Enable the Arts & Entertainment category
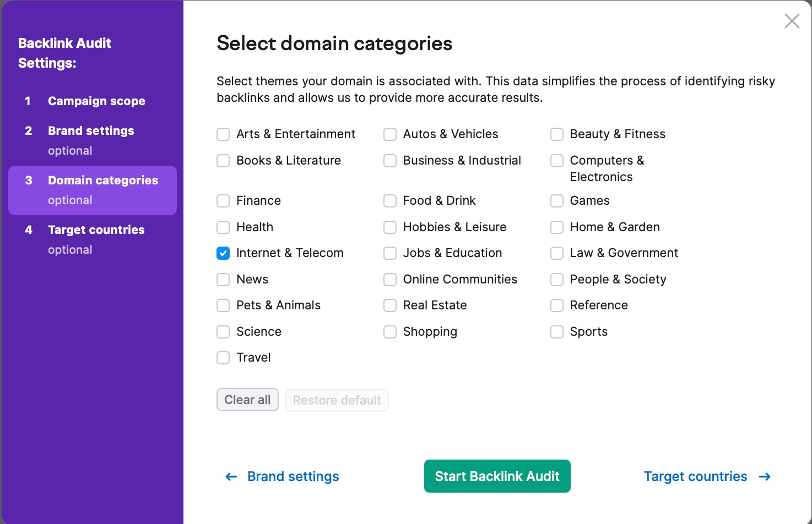The image size is (812, 524). click(223, 134)
